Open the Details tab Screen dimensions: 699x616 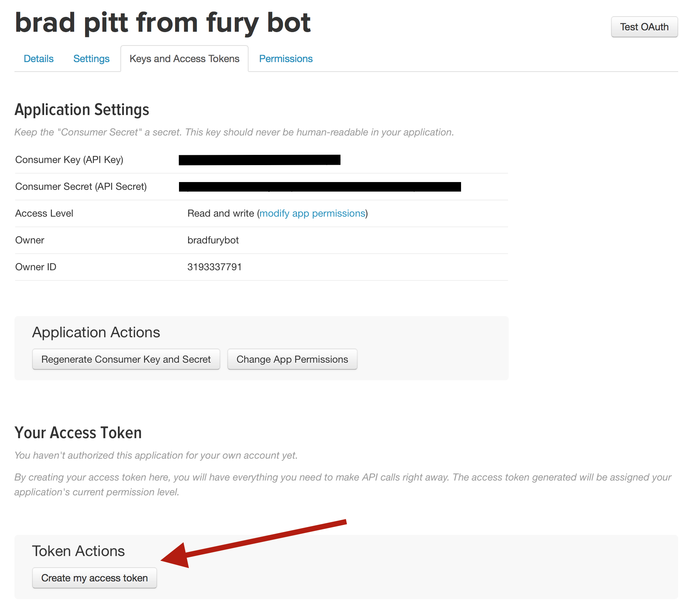(x=38, y=59)
